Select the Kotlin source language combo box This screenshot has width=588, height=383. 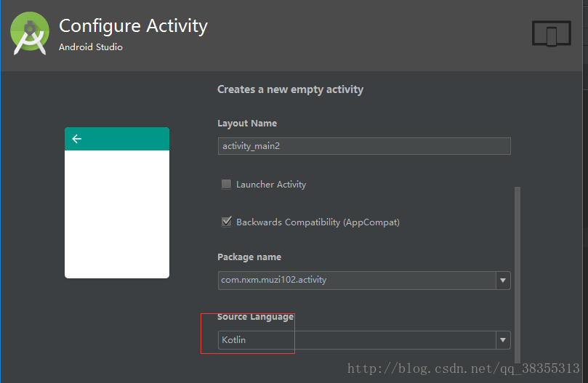(364, 340)
